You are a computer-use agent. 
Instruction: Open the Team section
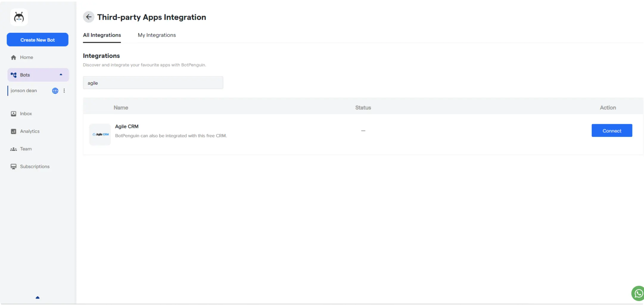tap(26, 149)
